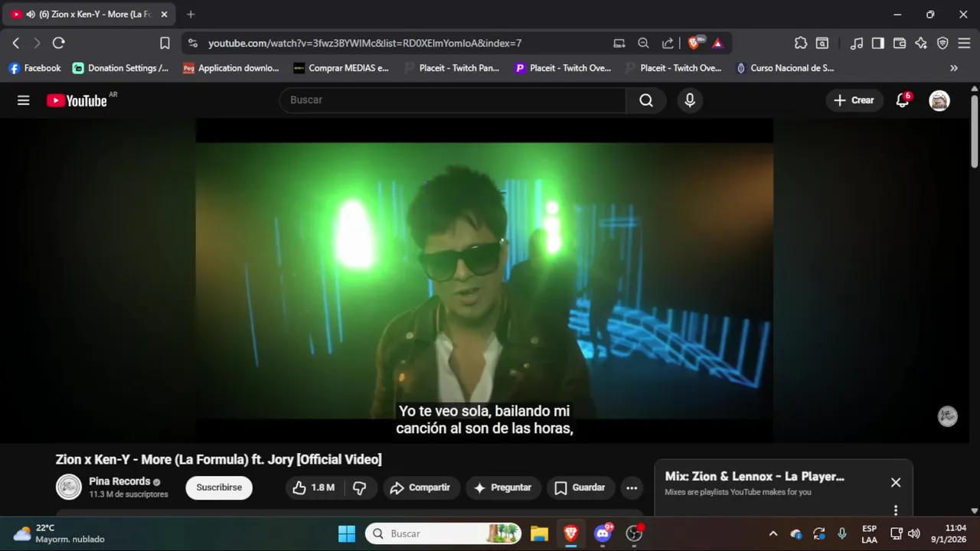Close the Zion x Ken-Y tab
The width and height of the screenshot is (980, 551).
pyautogui.click(x=164, y=15)
